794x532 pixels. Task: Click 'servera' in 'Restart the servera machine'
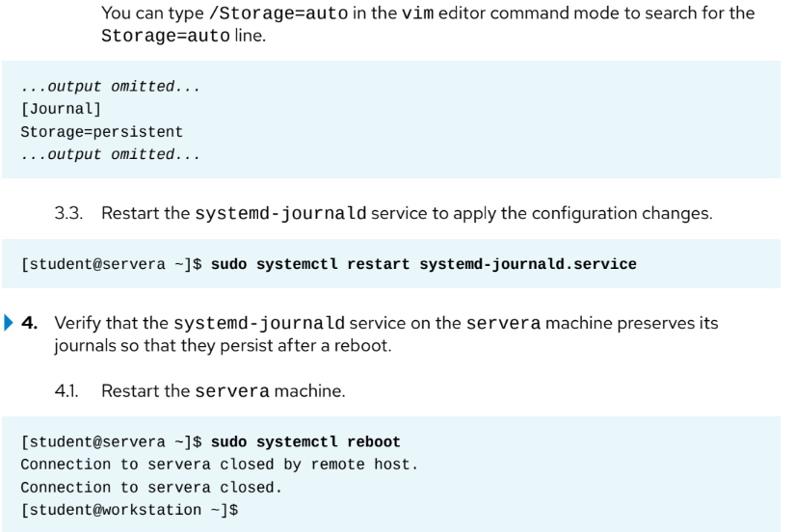(x=232, y=391)
